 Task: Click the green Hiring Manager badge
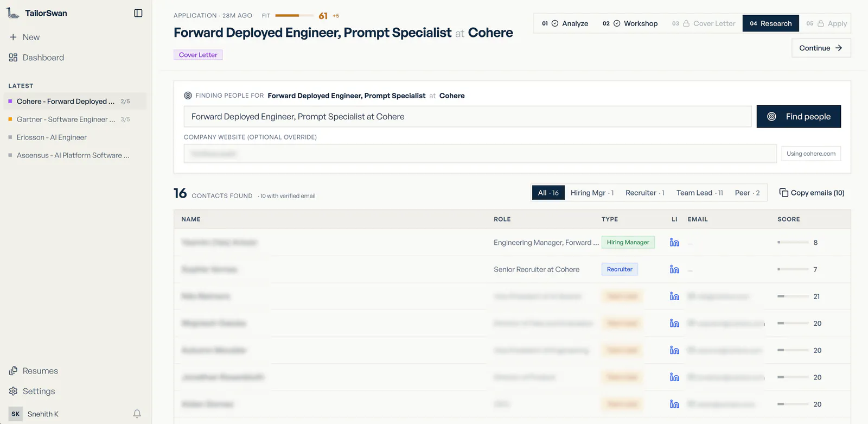tap(628, 243)
